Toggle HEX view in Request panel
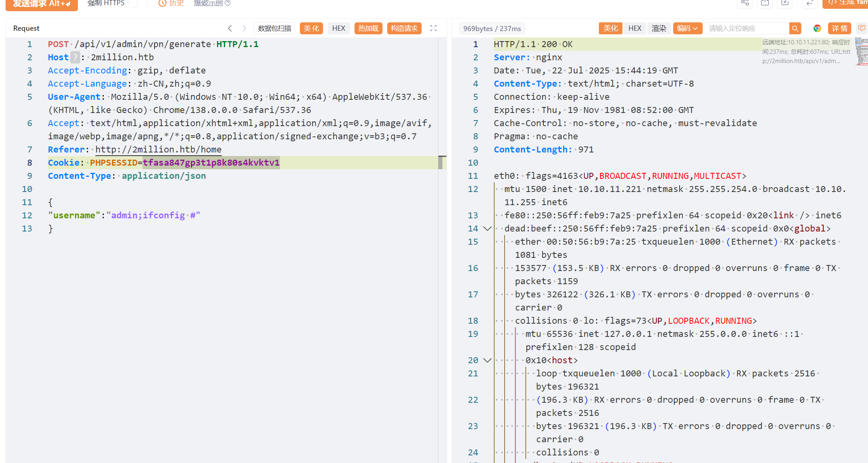Viewport: 868px width, 463px height. point(339,28)
